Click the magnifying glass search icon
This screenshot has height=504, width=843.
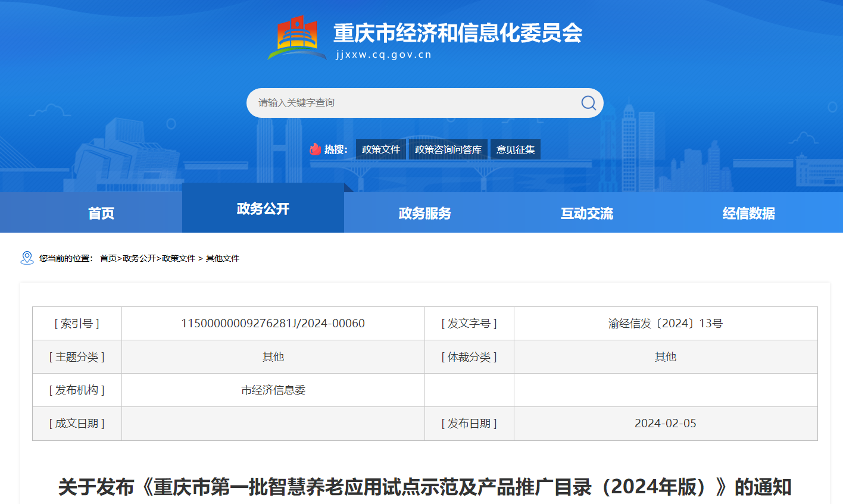point(588,102)
